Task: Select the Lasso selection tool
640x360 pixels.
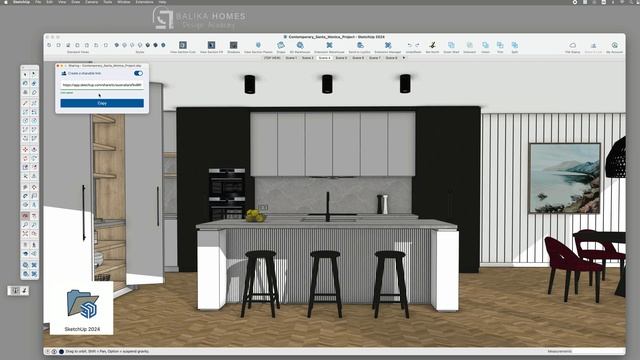Action: click(x=34, y=74)
